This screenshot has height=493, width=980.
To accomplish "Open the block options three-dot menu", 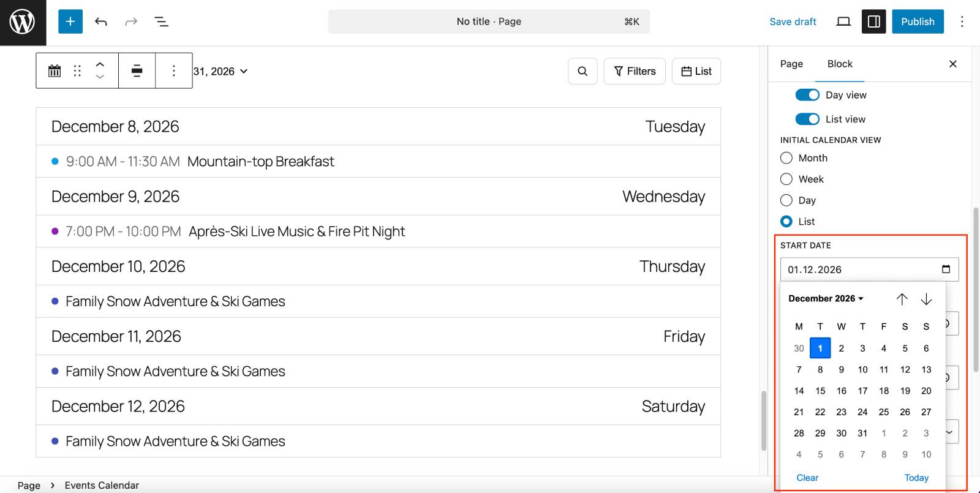I will [174, 71].
